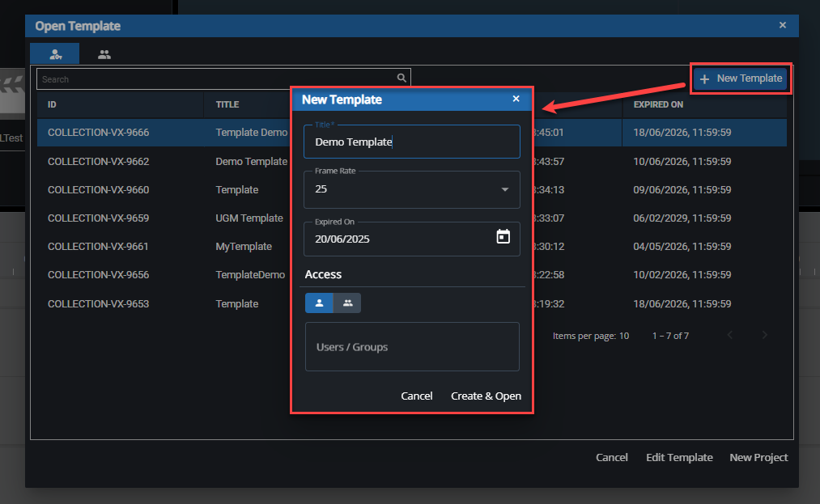Change the items per page value
This screenshot has width=820, height=504.
[x=624, y=335]
